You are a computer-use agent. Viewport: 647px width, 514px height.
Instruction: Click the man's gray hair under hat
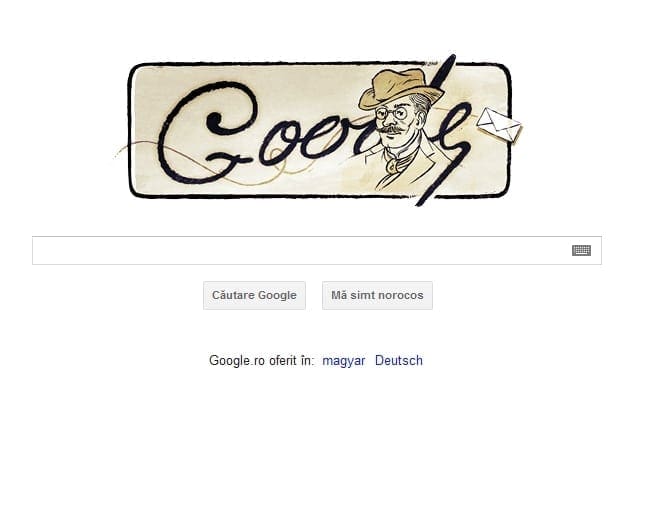pos(422,106)
